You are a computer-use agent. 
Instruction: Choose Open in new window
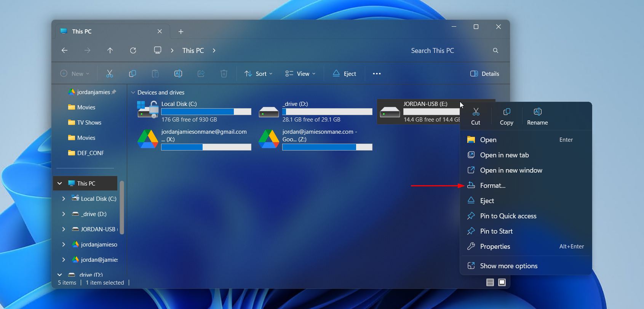click(x=526, y=170)
